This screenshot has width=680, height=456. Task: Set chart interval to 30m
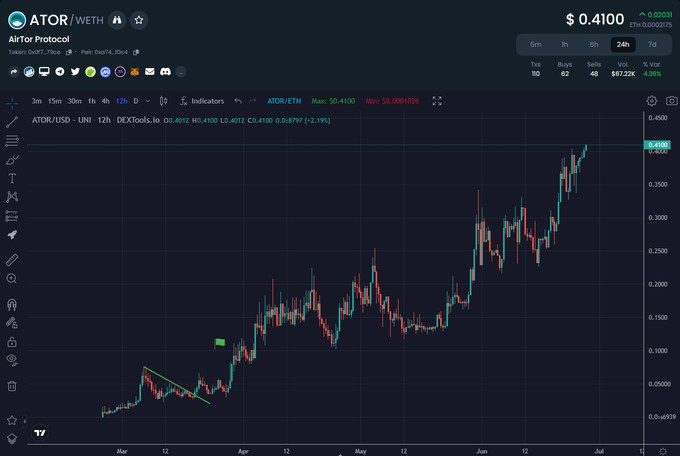(75, 101)
